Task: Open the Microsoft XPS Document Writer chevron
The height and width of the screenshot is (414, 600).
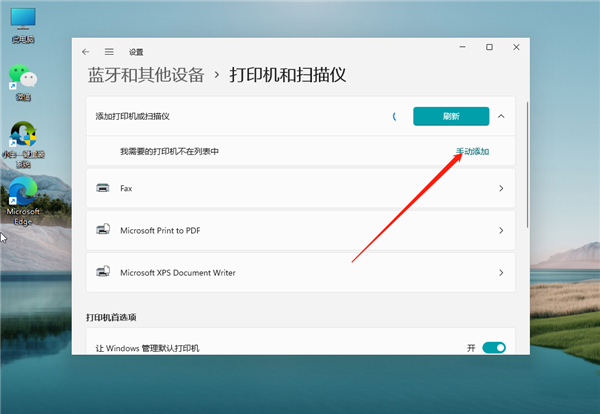Action: click(501, 272)
